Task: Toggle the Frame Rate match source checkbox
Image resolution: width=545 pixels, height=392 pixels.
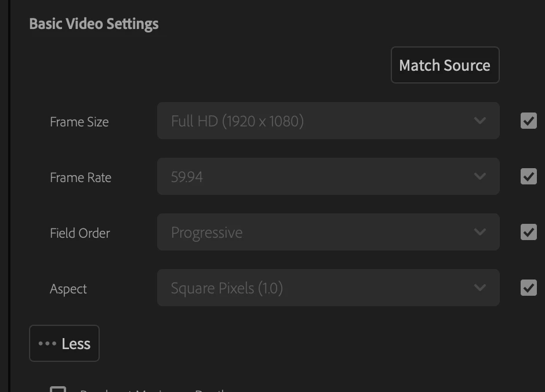Action: [x=528, y=176]
